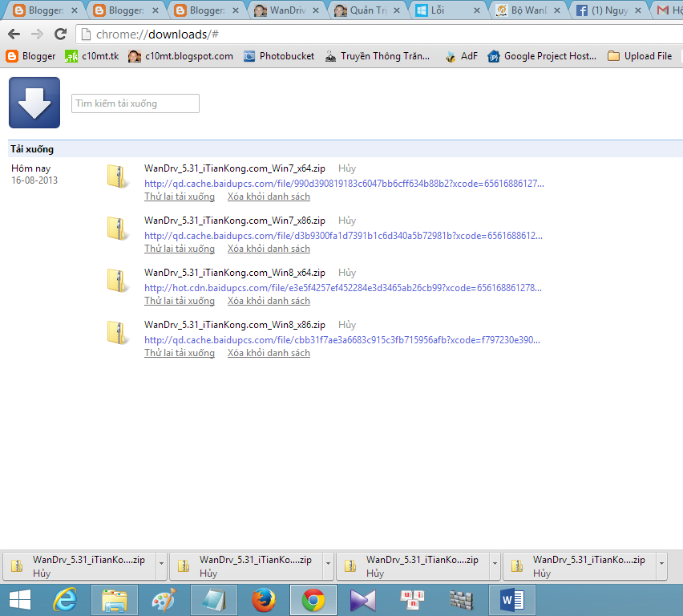This screenshot has height=616, width=683.
Task: Open the UniKey taskbar icon
Action: click(x=412, y=600)
